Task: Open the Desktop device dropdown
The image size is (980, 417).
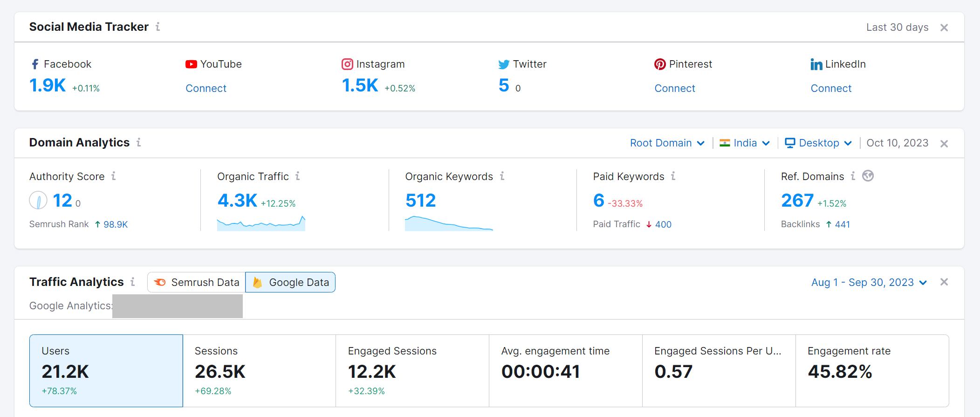Action: 818,143
